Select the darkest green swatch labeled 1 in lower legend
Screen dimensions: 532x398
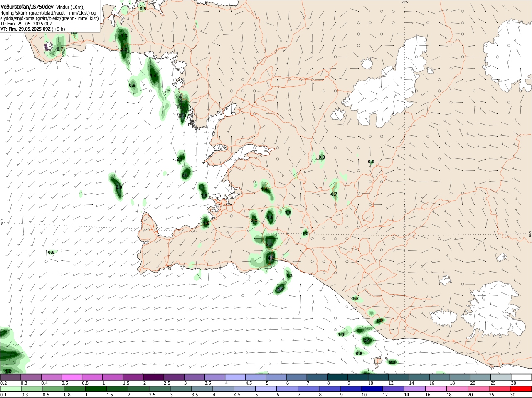pos(96,389)
